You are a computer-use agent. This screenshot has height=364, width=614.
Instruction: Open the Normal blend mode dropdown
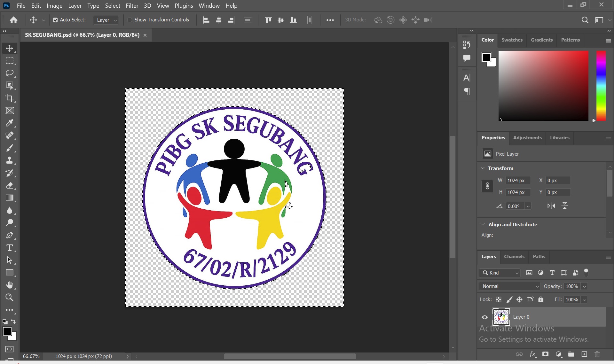[509, 286]
